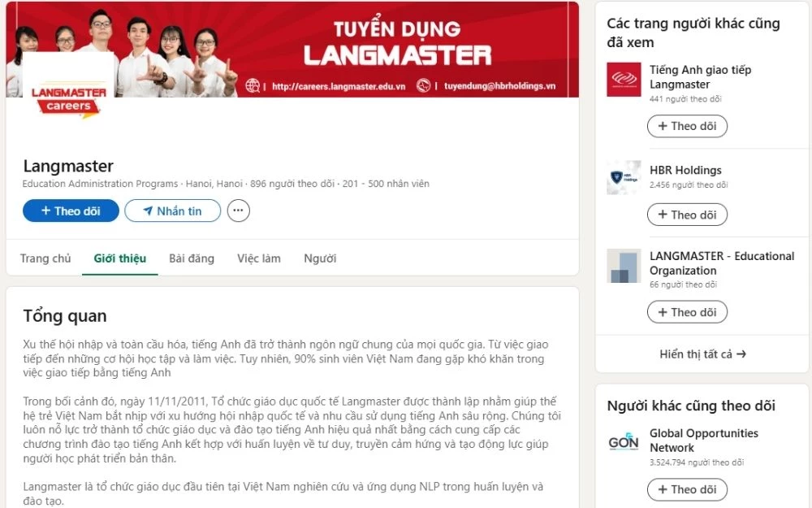Click the paper-plane icon inside Nhắn tin
Screen dimensions: 812x508
coord(149,211)
